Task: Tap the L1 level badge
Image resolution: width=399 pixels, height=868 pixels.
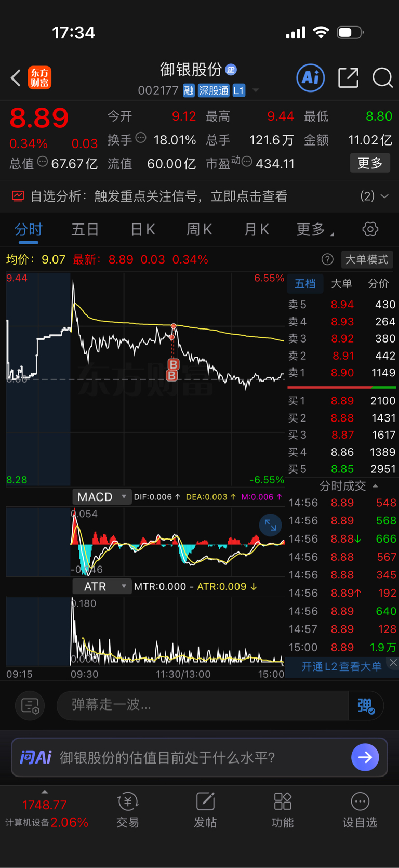Action: pos(238,90)
